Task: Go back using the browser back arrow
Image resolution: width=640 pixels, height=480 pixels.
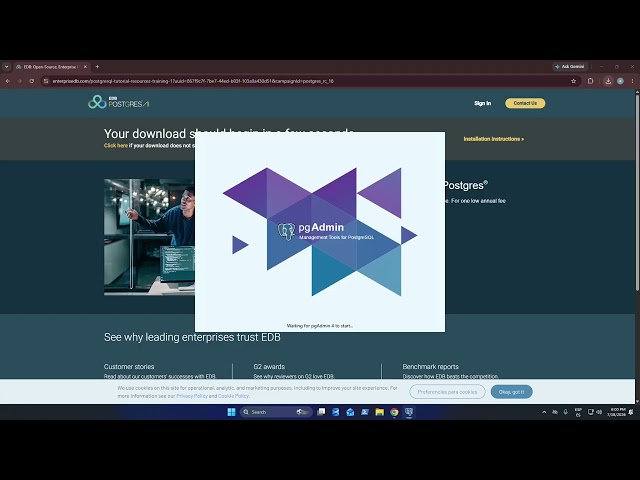Action: coord(8,81)
